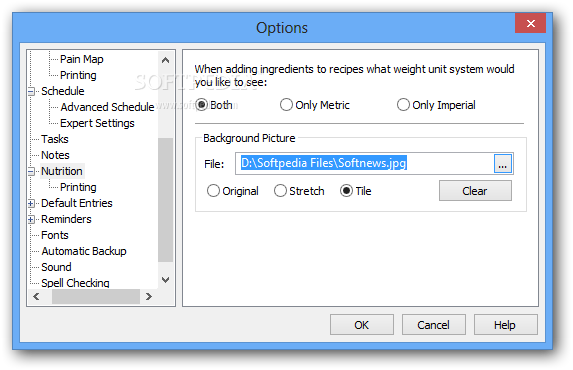Image resolution: width=573 pixels, height=370 pixels.
Task: Expand the Default Entries tree node
Action: (31, 204)
